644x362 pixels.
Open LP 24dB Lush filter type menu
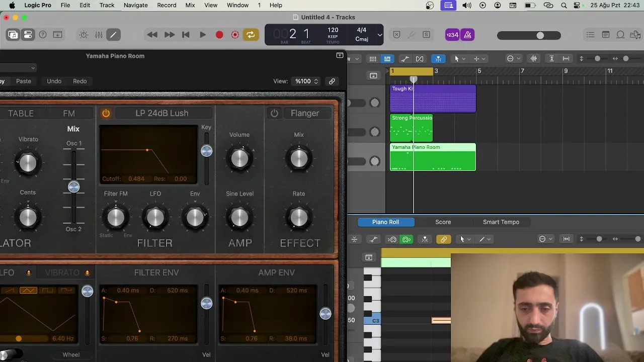pos(162,113)
